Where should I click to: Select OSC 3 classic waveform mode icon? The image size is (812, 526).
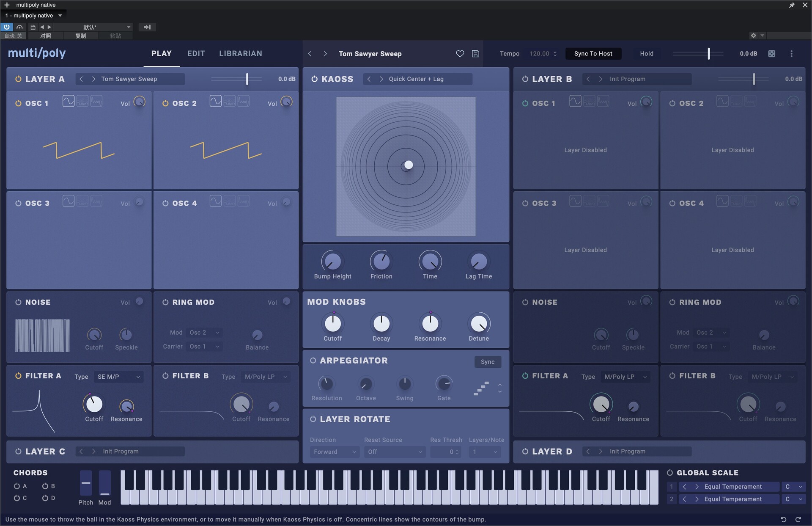tap(69, 201)
